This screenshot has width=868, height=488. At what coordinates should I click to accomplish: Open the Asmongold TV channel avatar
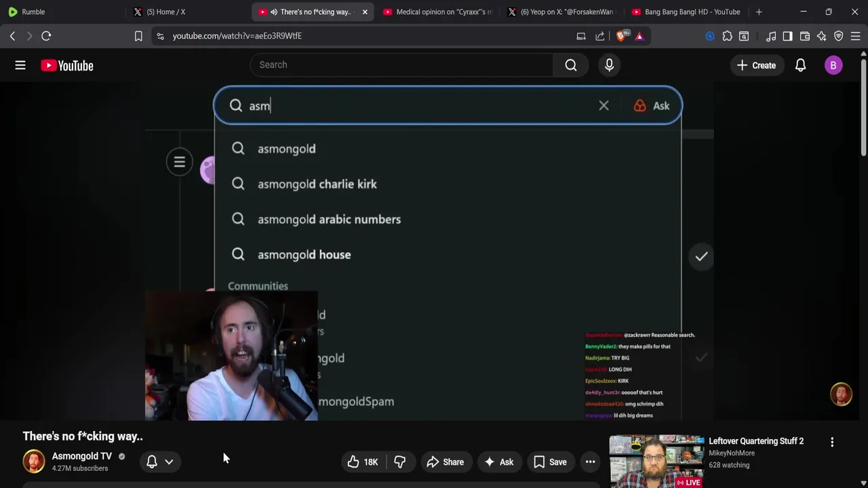[x=34, y=462]
